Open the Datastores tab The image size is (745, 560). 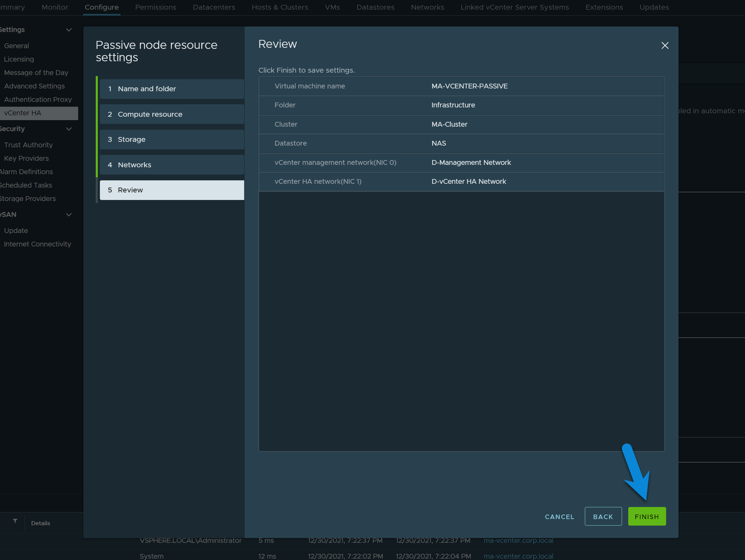pyautogui.click(x=375, y=7)
